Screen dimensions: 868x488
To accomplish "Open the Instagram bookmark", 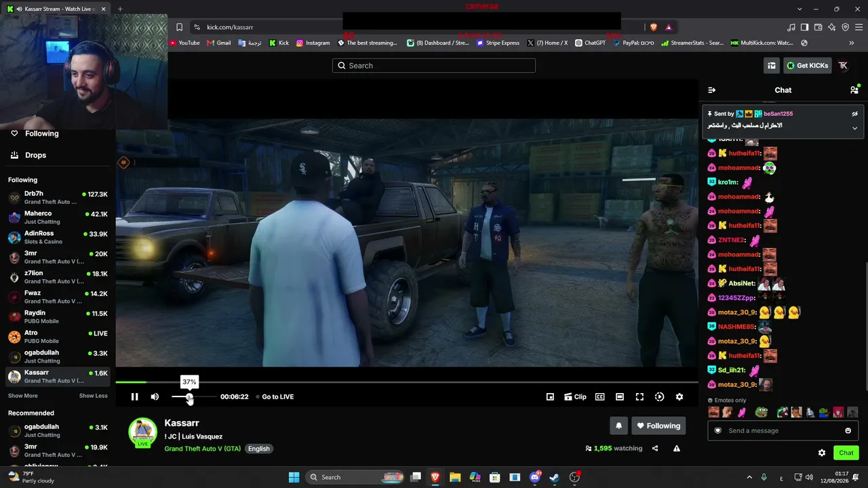I will click(x=313, y=43).
